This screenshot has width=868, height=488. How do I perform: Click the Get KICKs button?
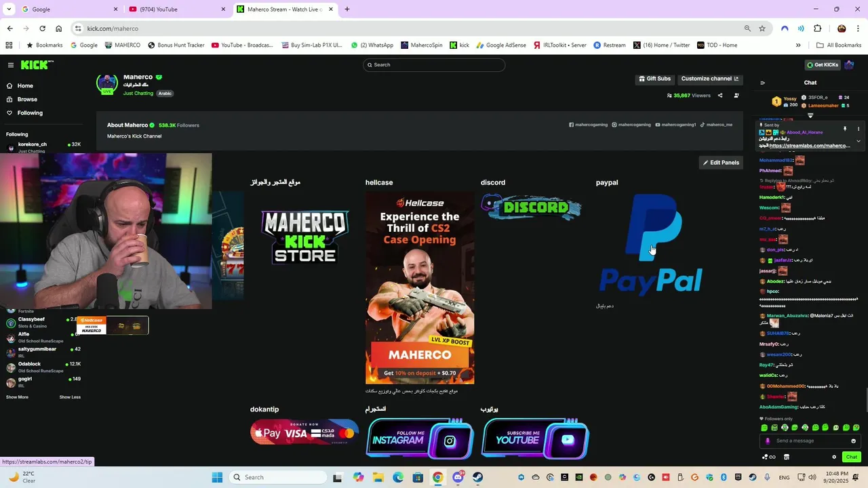tap(823, 65)
